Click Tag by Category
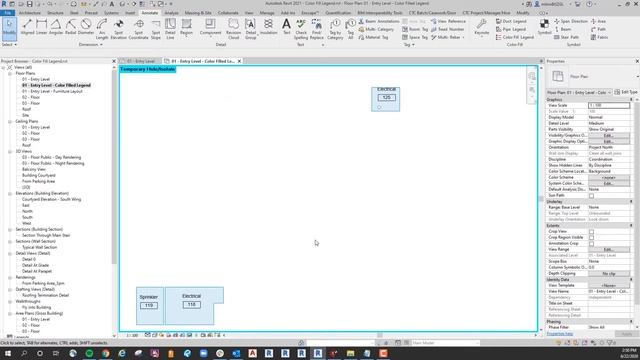This screenshot has height=360, width=640. click(x=335, y=29)
